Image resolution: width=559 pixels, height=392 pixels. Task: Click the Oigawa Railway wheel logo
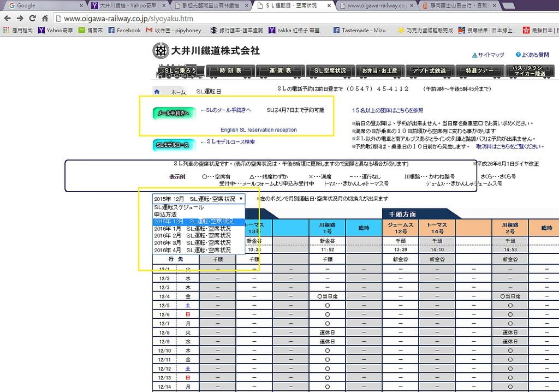coord(160,51)
